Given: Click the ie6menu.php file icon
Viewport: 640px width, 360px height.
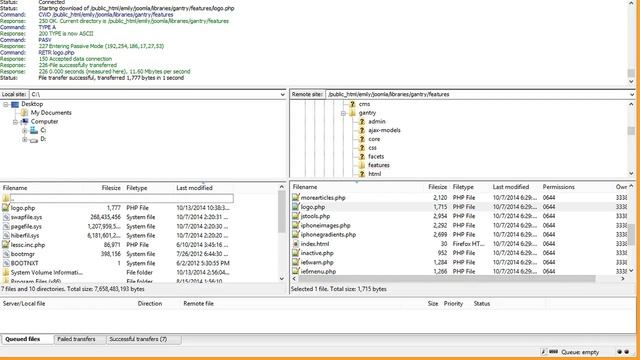Looking at the screenshot, I should click(296, 271).
